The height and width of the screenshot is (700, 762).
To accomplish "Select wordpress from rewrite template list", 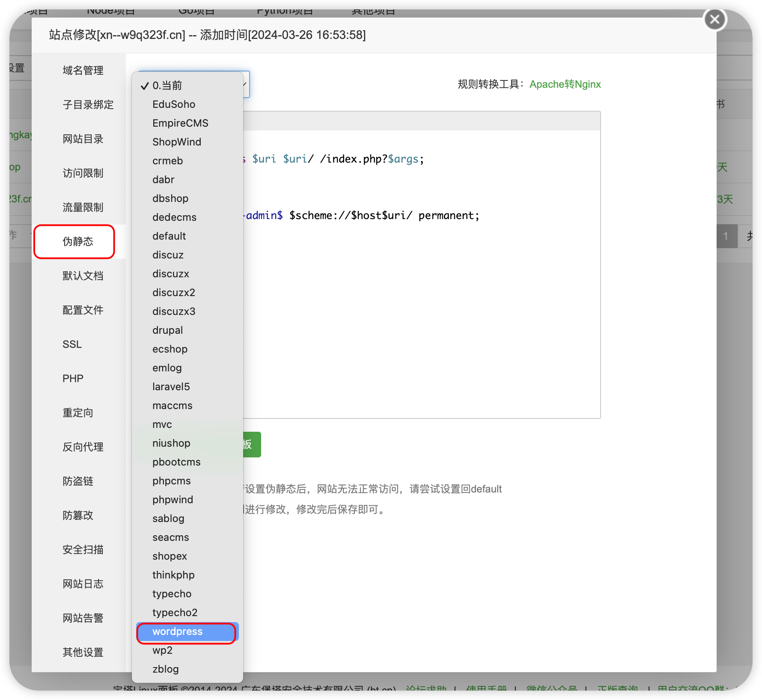I will (x=177, y=632).
